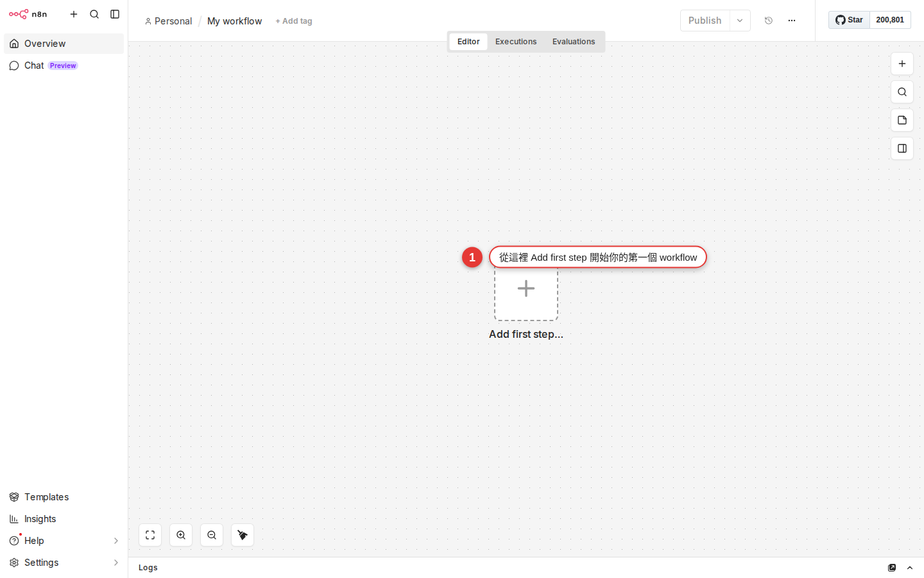
Task: Add a sticky note to canvas
Action: tap(902, 120)
